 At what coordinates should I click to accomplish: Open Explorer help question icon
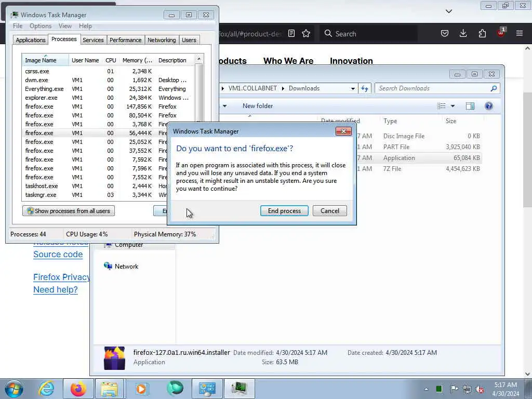coord(488,106)
